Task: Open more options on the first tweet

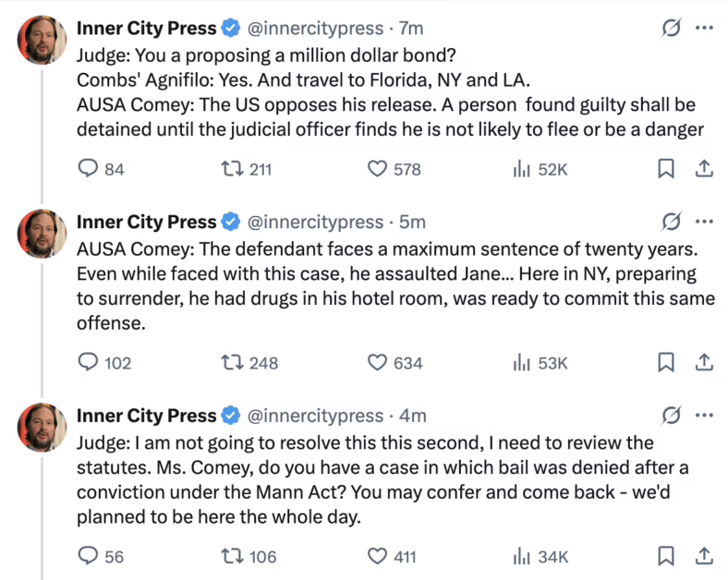Action: click(x=704, y=29)
